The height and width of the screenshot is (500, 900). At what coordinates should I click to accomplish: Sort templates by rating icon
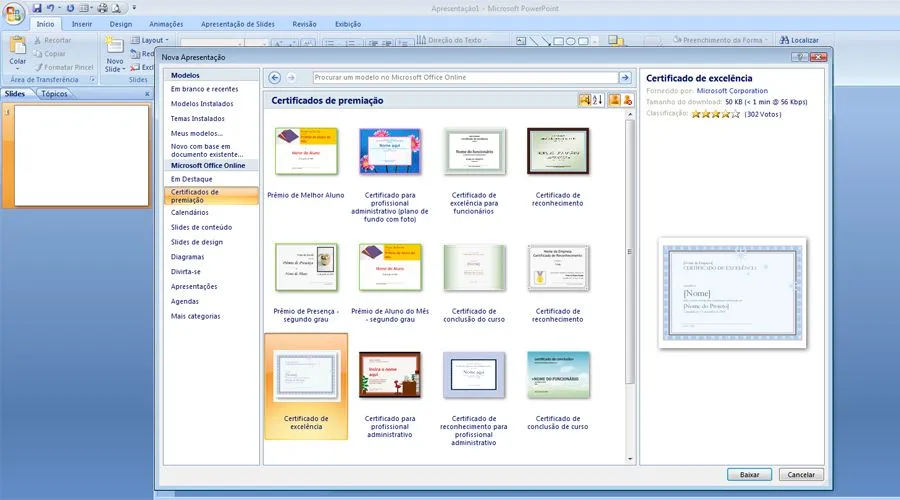tap(585, 100)
